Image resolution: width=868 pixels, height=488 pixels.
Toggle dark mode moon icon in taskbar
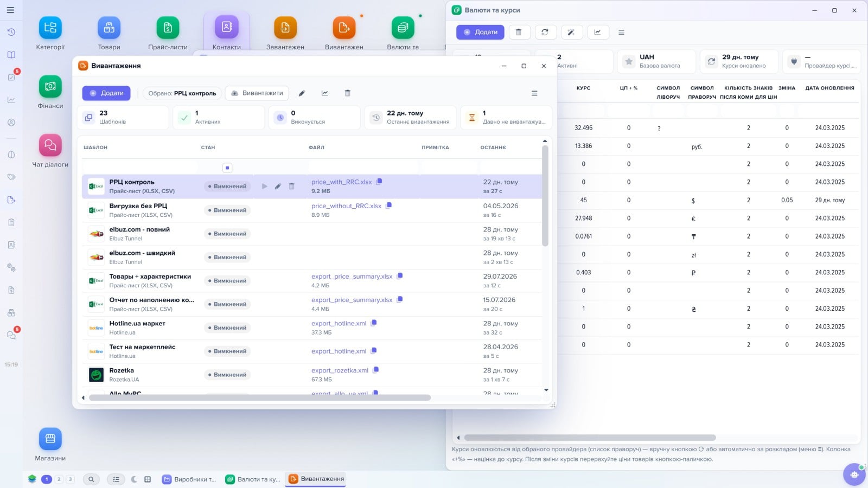click(x=134, y=479)
